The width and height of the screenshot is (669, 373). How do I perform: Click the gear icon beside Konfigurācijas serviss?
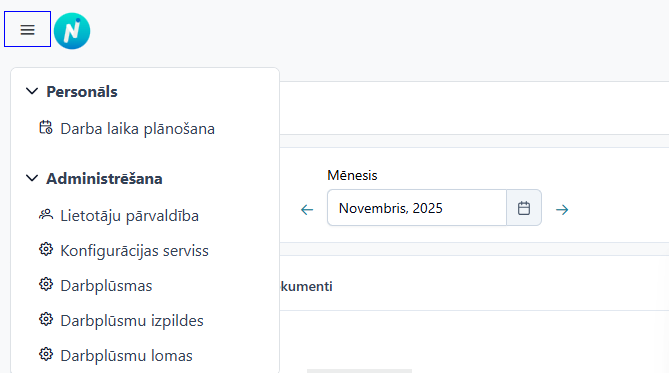coord(46,249)
